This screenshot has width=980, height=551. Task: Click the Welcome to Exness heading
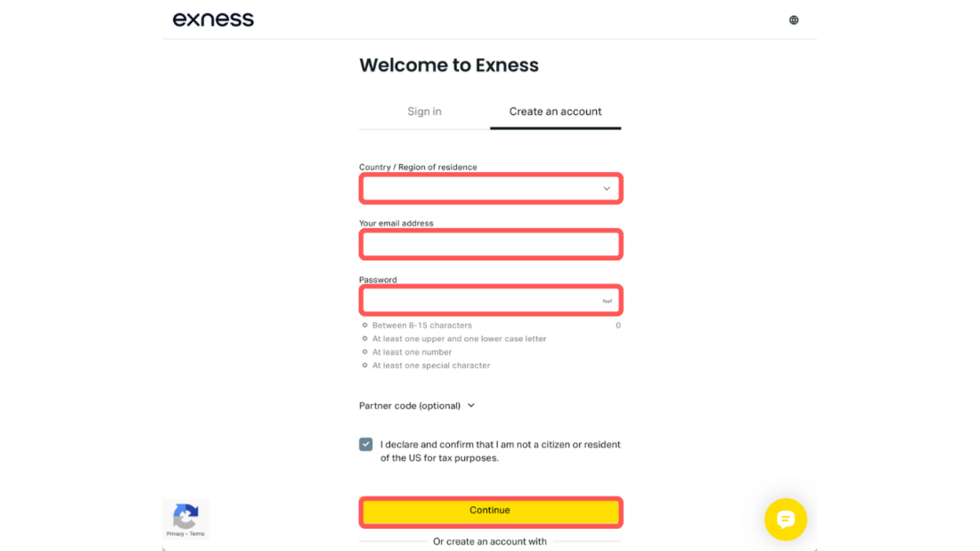point(448,64)
